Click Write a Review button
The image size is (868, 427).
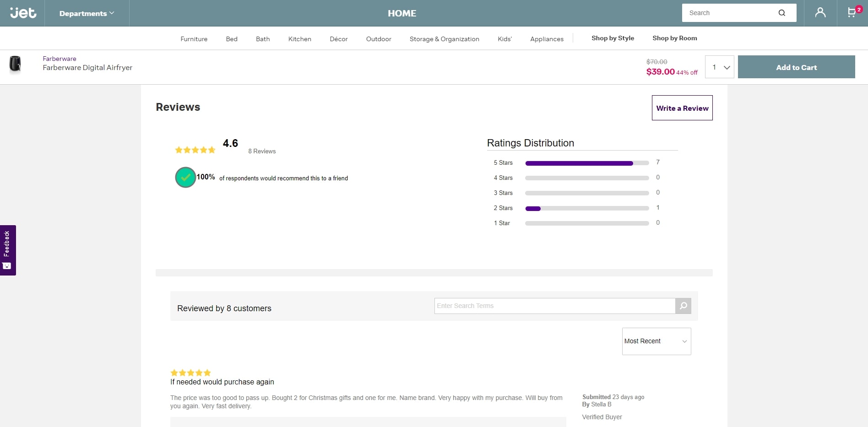click(x=682, y=108)
